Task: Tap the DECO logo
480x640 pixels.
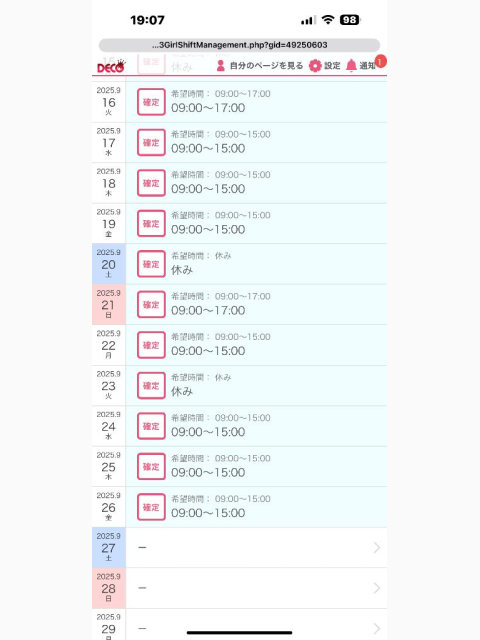Action: click(111, 66)
